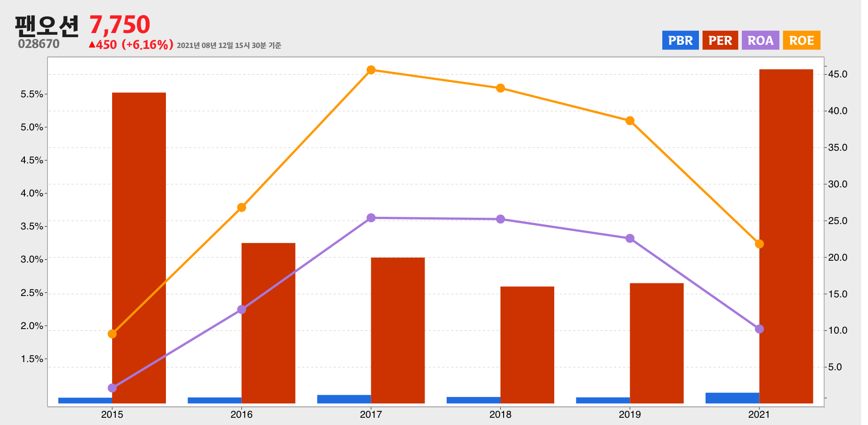Click the 40.0 right axis label

(838, 111)
